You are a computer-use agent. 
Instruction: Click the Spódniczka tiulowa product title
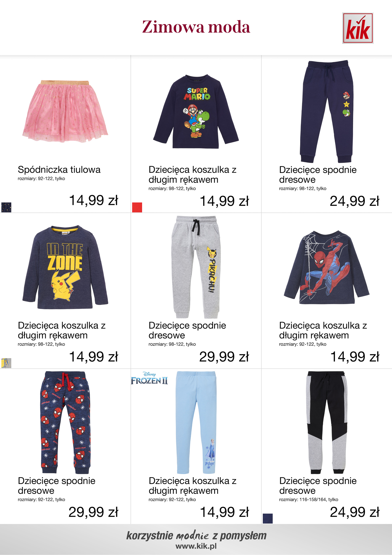click(x=59, y=170)
